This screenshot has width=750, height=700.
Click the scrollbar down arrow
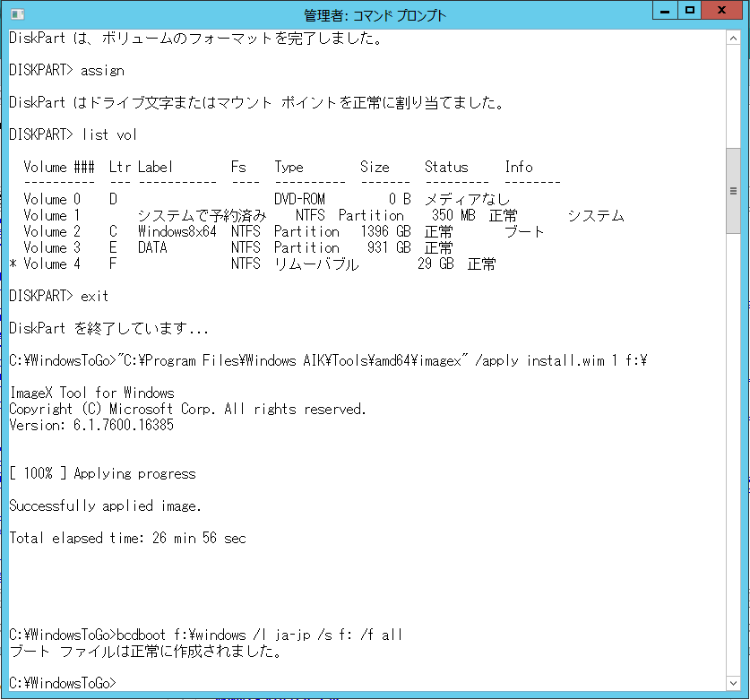click(733, 683)
